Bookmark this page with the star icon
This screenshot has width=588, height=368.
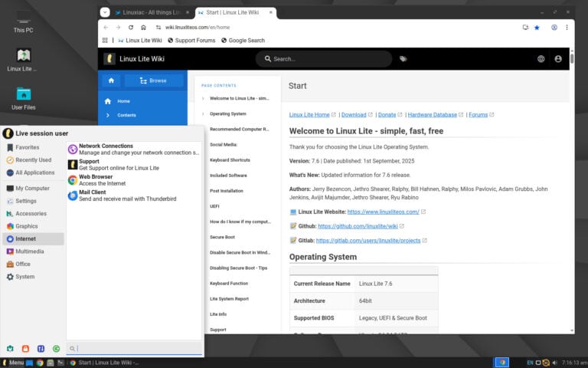537,27
